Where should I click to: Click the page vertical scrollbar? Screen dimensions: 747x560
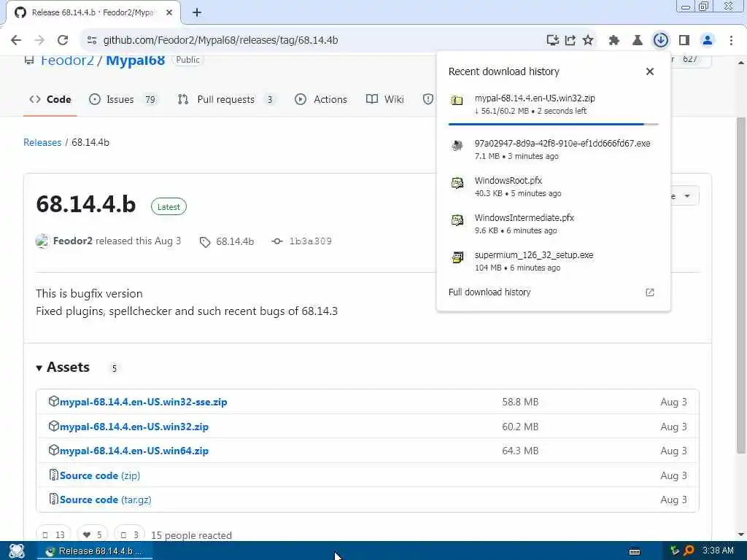[x=741, y=286]
